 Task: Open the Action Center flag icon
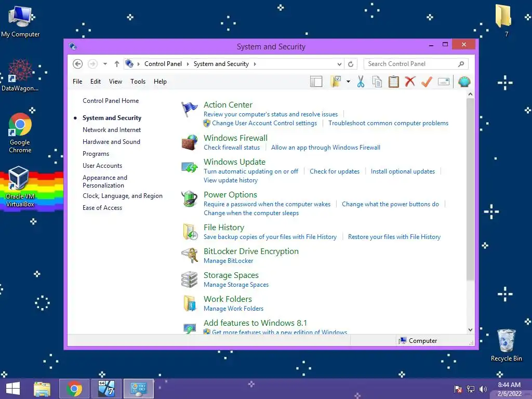pos(189,110)
